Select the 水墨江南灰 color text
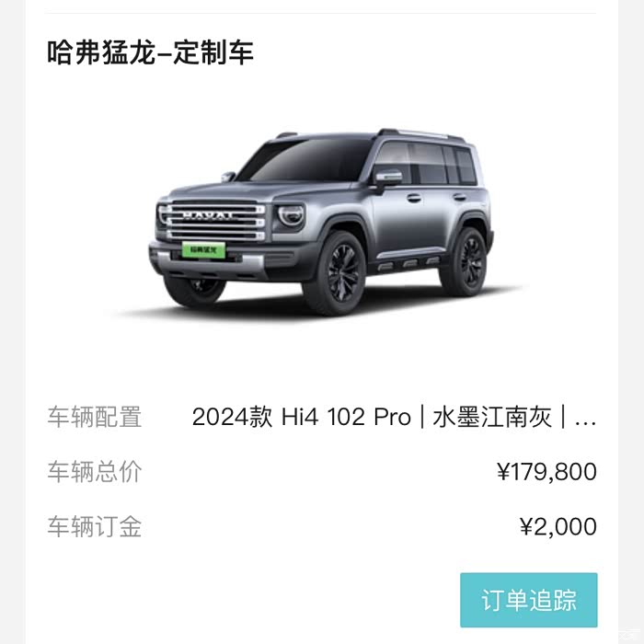This screenshot has height=644, width=644. coord(492,417)
